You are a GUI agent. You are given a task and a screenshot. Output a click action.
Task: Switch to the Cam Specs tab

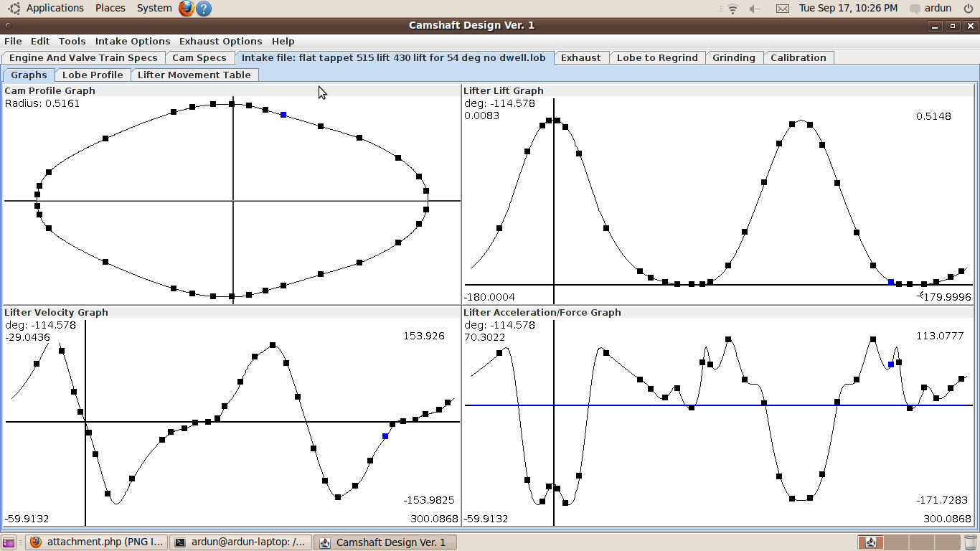[x=199, y=58]
